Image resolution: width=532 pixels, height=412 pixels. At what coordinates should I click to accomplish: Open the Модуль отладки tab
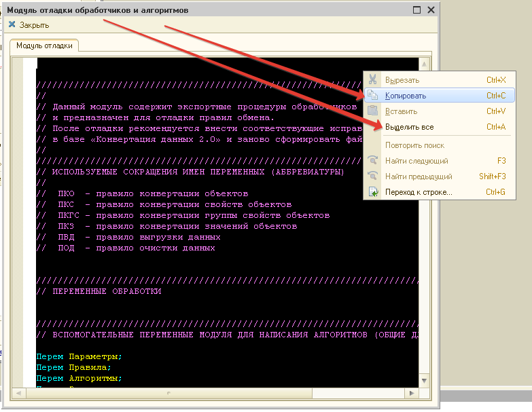[44, 45]
